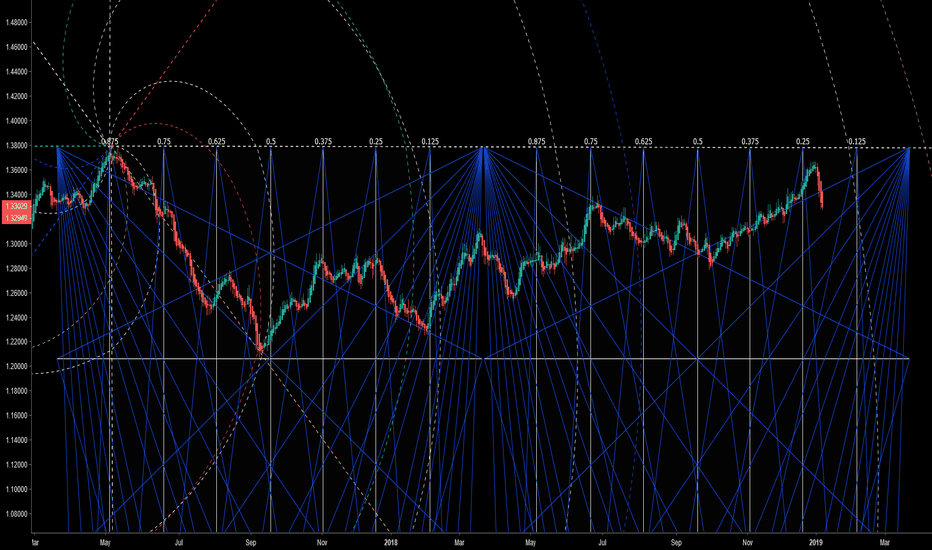
Task: Click the 0.25 fan label just before 2019
Action: click(803, 142)
